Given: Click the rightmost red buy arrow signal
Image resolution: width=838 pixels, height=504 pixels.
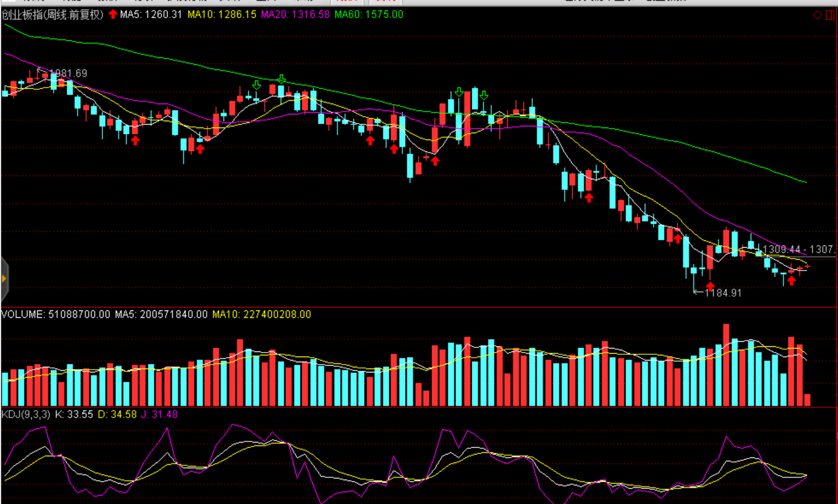Looking at the screenshot, I should [x=791, y=280].
